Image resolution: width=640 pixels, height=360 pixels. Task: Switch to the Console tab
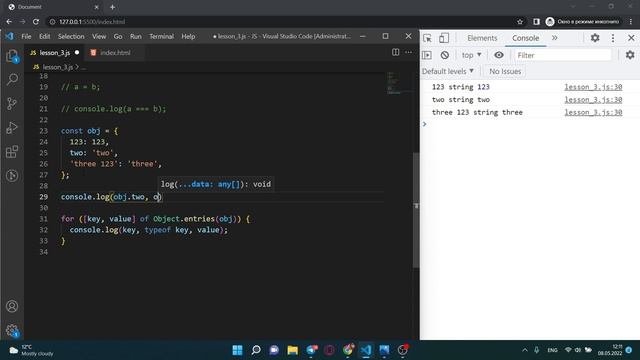[525, 38]
